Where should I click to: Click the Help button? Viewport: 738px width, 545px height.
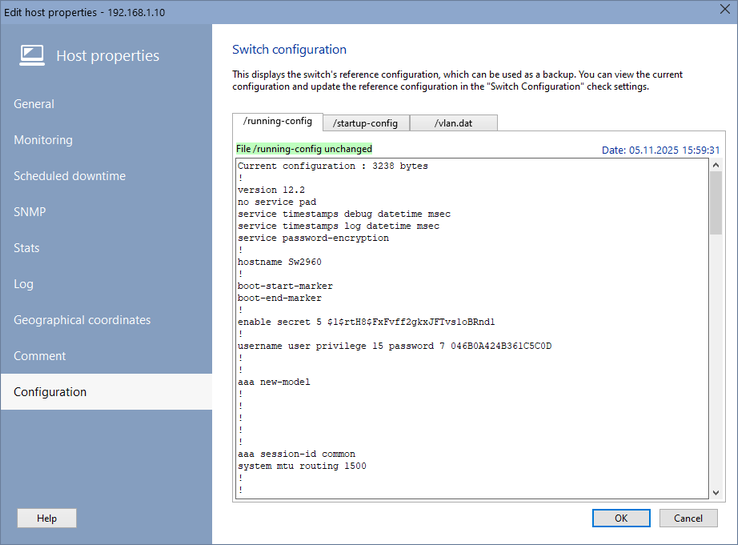pos(47,518)
